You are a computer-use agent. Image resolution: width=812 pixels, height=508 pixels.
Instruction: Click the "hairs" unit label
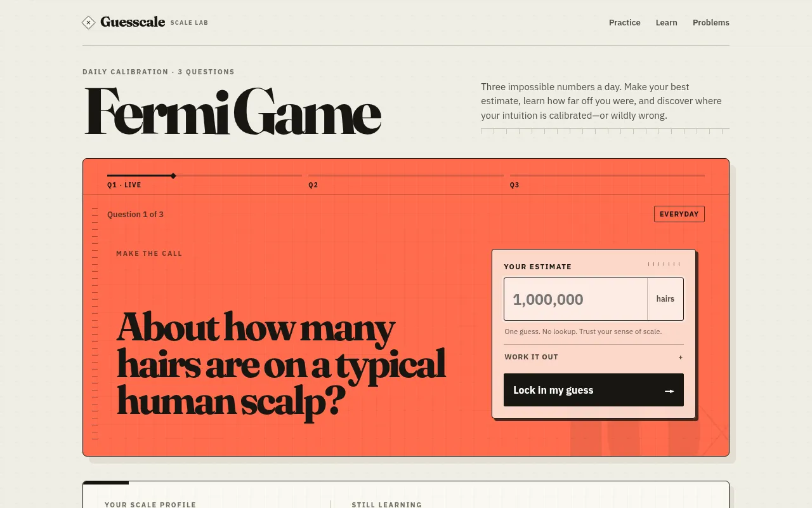(x=665, y=299)
